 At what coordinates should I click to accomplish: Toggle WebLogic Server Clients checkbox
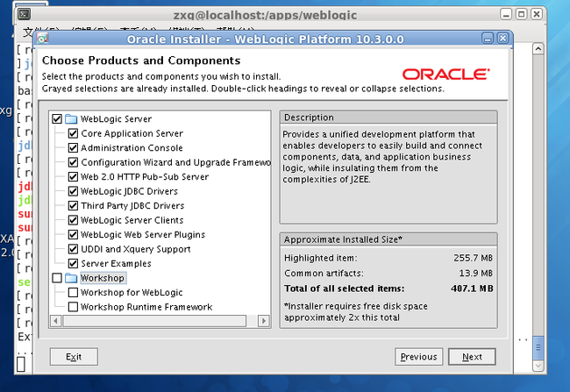(73, 220)
